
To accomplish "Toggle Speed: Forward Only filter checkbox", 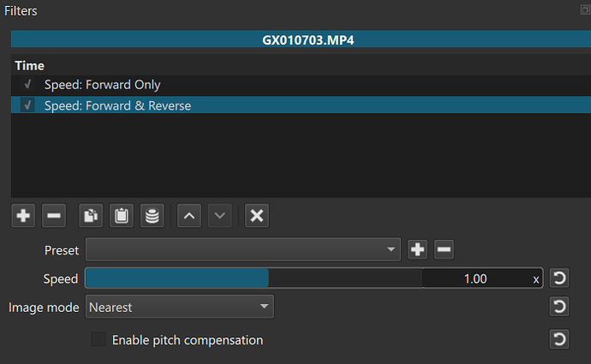I will pos(28,85).
